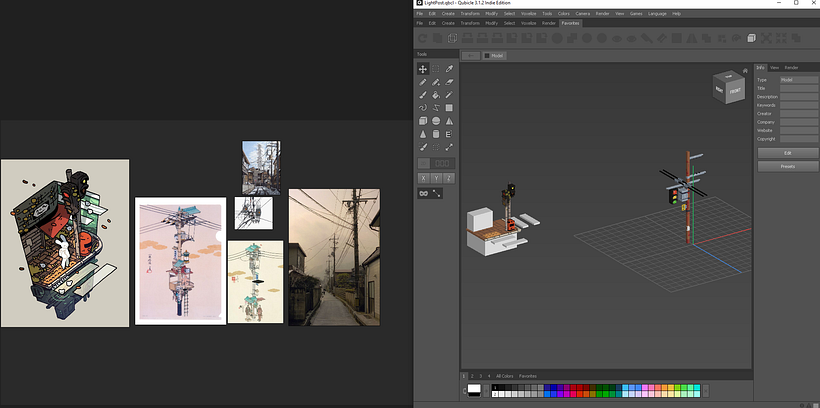Select the text E tool
Image resolution: width=820 pixels, height=408 pixels.
[x=449, y=134]
